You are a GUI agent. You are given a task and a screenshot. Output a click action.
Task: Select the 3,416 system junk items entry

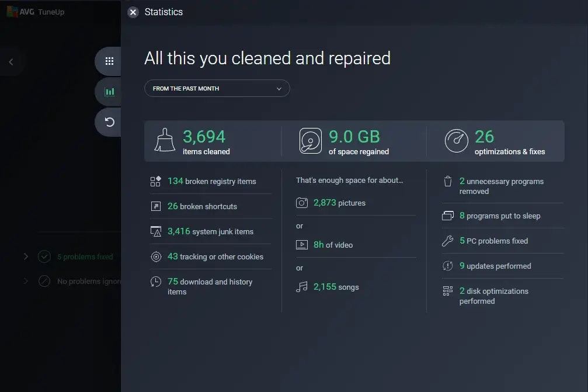pos(210,231)
